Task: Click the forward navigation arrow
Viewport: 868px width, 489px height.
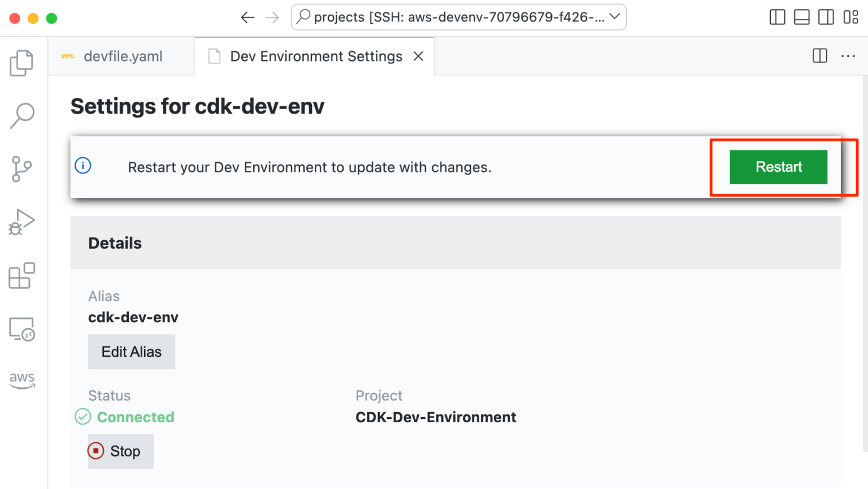Action: 272,17
